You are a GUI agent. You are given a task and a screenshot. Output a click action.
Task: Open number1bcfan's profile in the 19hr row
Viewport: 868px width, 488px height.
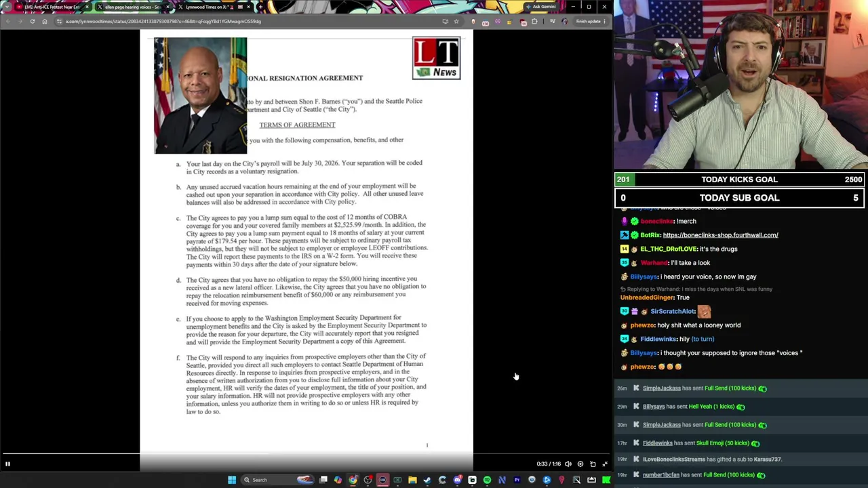coord(660,475)
